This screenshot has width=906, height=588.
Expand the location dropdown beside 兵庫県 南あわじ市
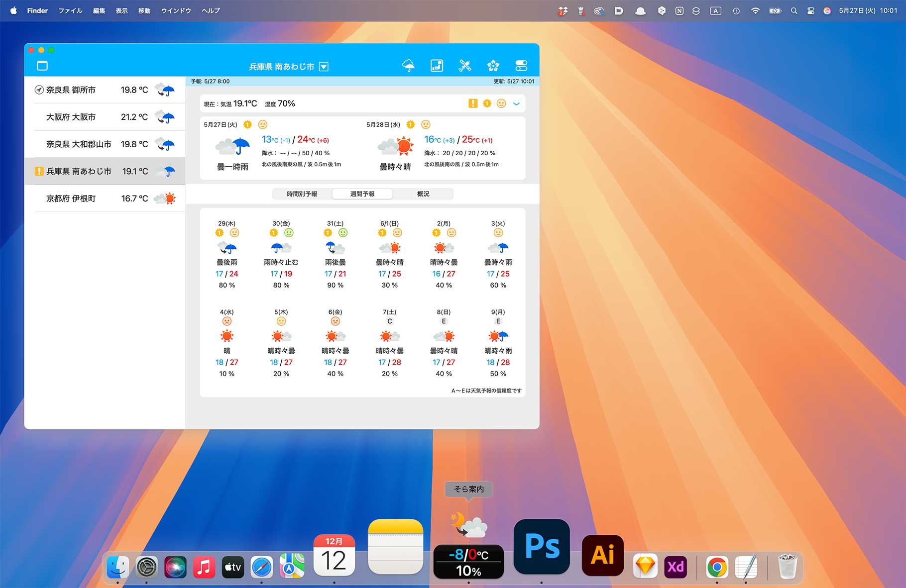click(x=324, y=66)
